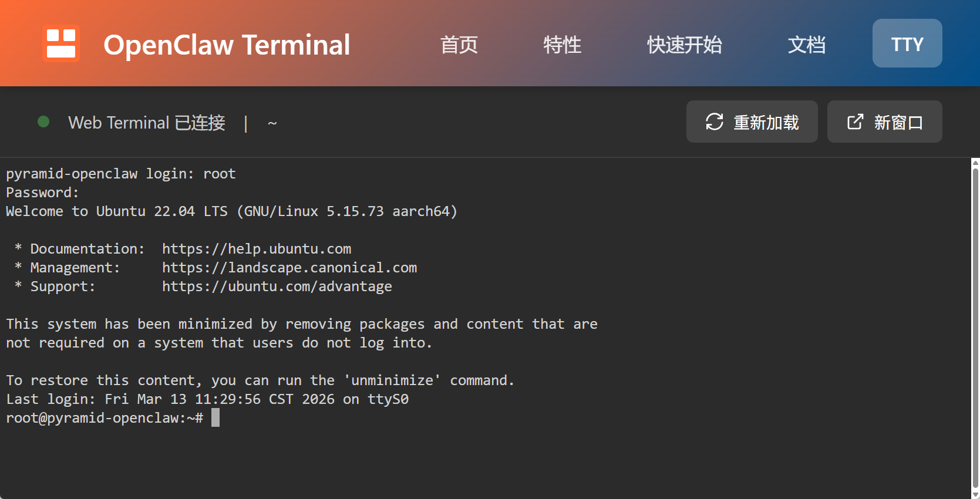Click the reload icon for the terminal
The width and height of the screenshot is (980, 499).
[714, 122]
